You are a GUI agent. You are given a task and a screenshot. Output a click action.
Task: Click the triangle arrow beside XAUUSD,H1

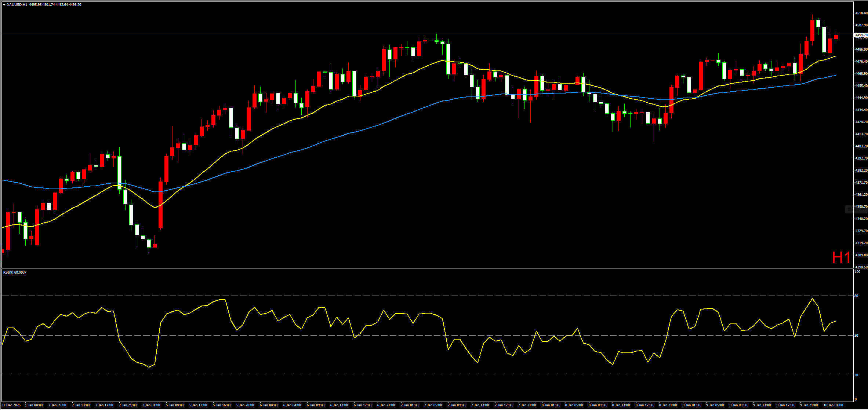coord(4,5)
